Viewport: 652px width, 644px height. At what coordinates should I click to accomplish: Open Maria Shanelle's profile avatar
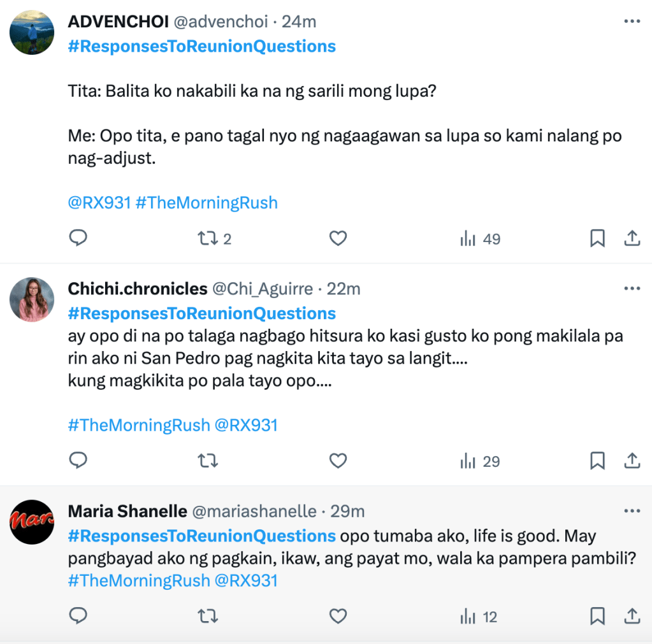[32, 522]
